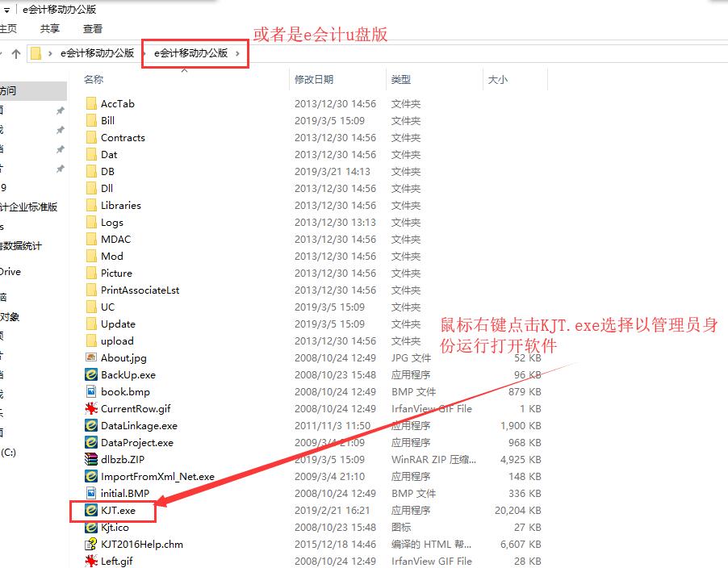Click the 20,204 KB size cell

517,511
